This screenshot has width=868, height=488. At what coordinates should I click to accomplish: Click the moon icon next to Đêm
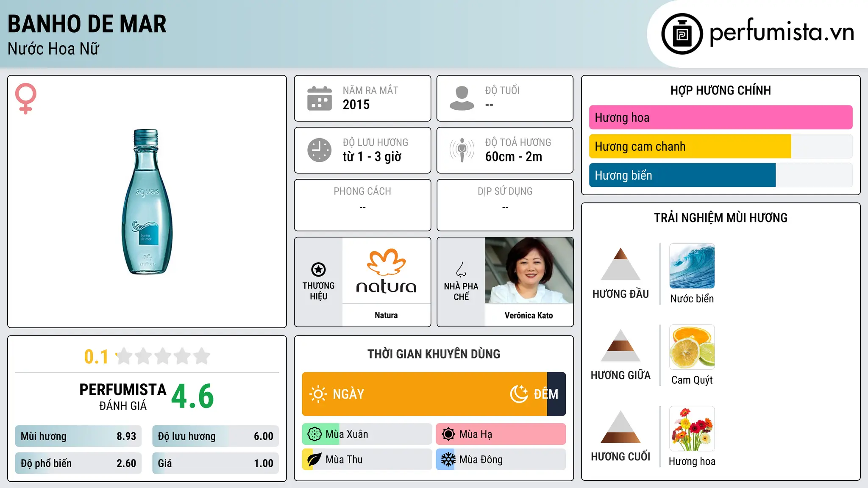[x=519, y=394]
